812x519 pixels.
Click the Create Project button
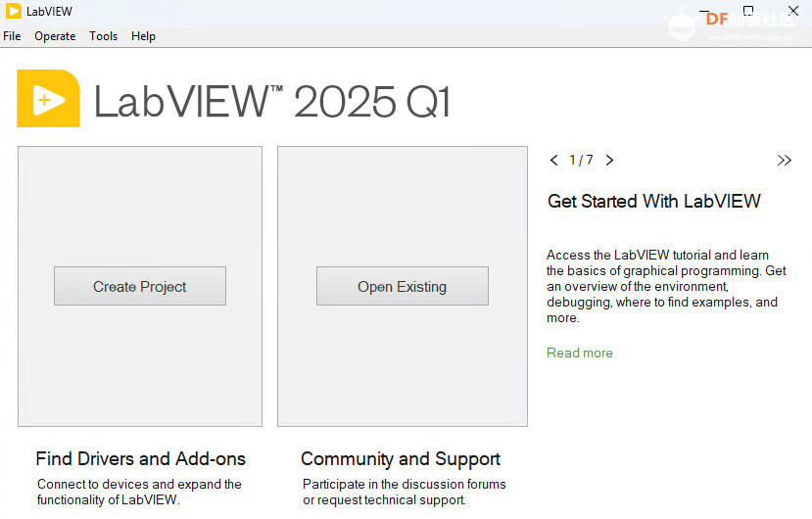pyautogui.click(x=140, y=286)
